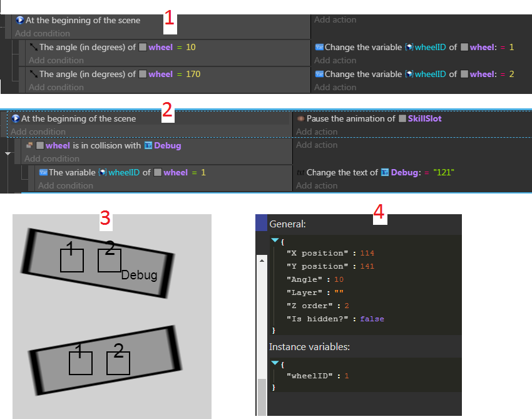Viewport: 532px width, 419px height.
Task: Add an action to the first scene-start event
Action: (x=335, y=19)
